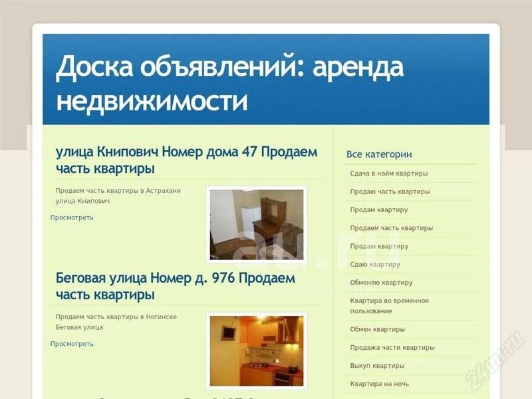Select category 'Выкуп квартиры'
This screenshot has width=532, height=399.
tap(377, 366)
